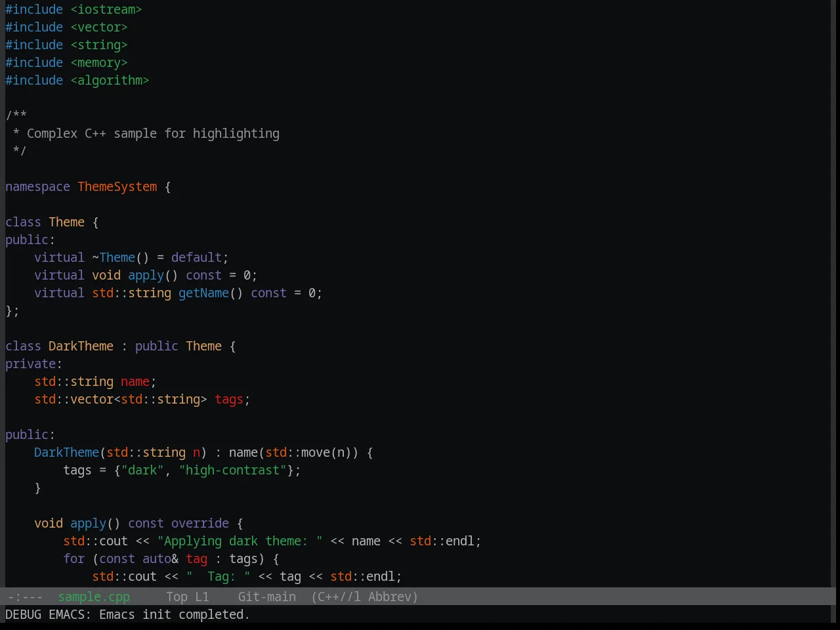Viewport: 840px width, 630px height.
Task: Place cursor on #include <algorithm> line
Action: point(77,80)
